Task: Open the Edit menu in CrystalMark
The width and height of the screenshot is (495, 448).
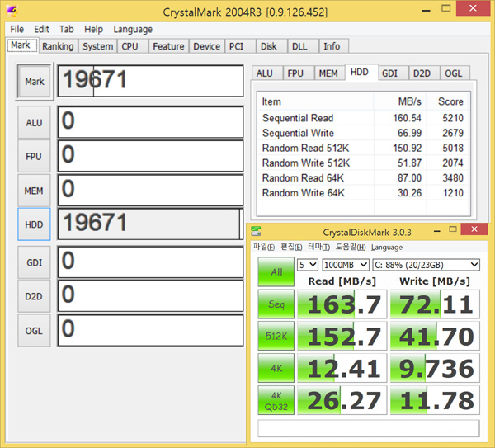Action: click(41, 29)
